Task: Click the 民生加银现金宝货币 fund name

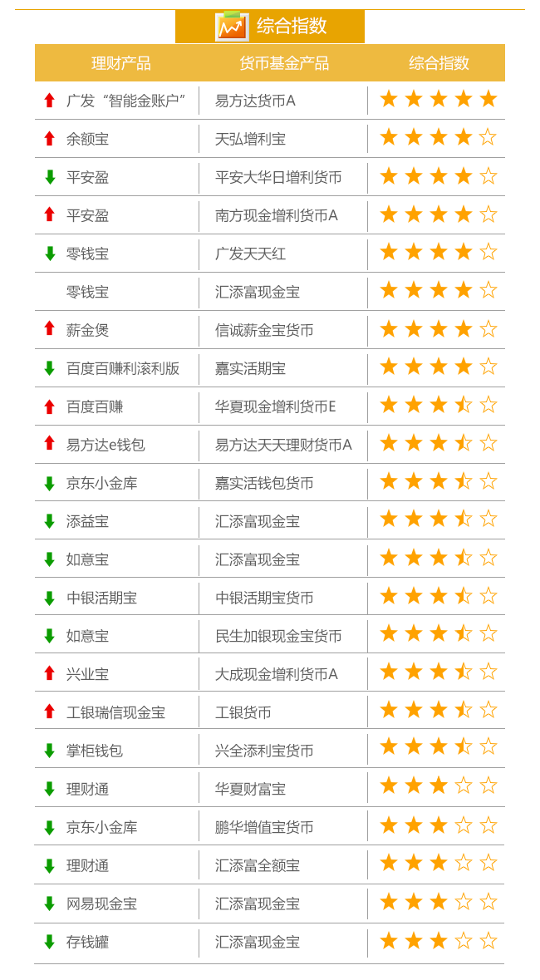Action: [x=278, y=636]
